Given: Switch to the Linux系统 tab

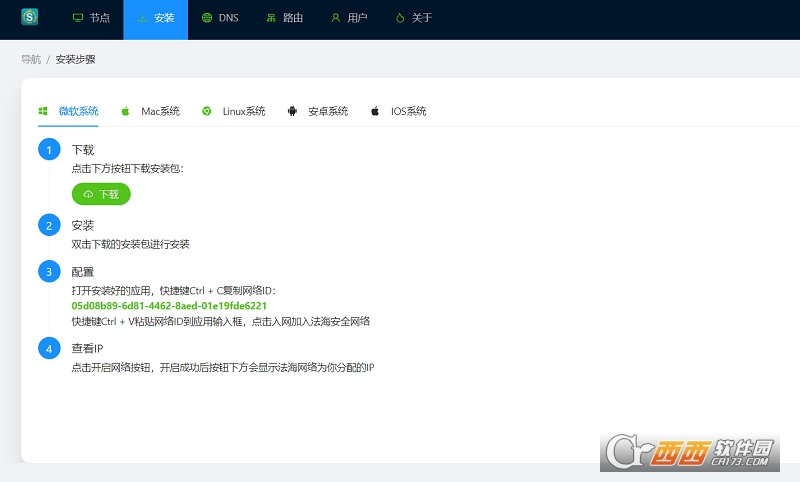Looking at the screenshot, I should 233,111.
